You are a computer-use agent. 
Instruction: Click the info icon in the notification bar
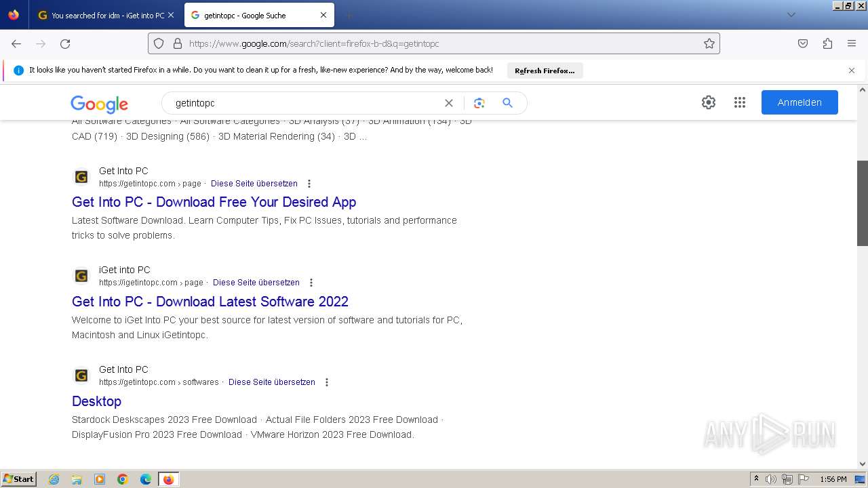pyautogui.click(x=18, y=70)
